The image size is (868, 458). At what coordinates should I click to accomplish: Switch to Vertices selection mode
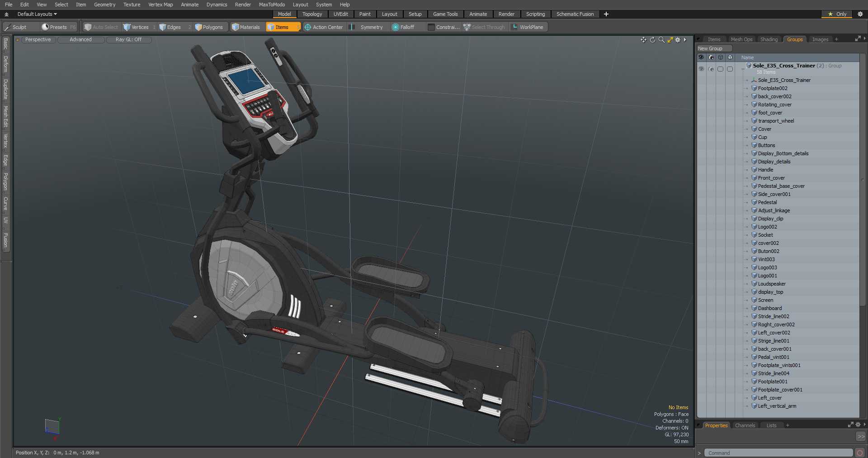pyautogui.click(x=139, y=27)
